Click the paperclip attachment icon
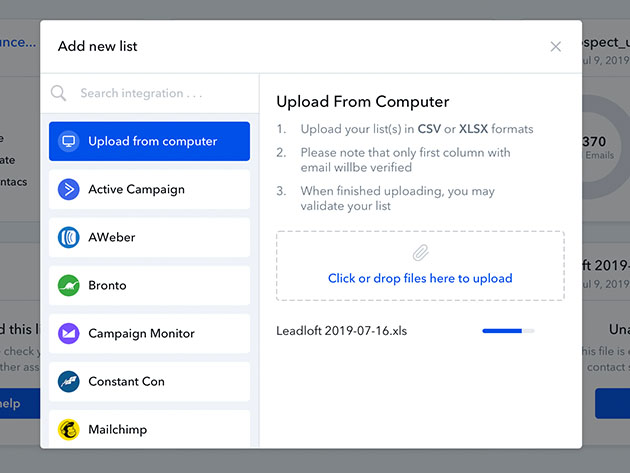The image size is (630, 473). 420,254
